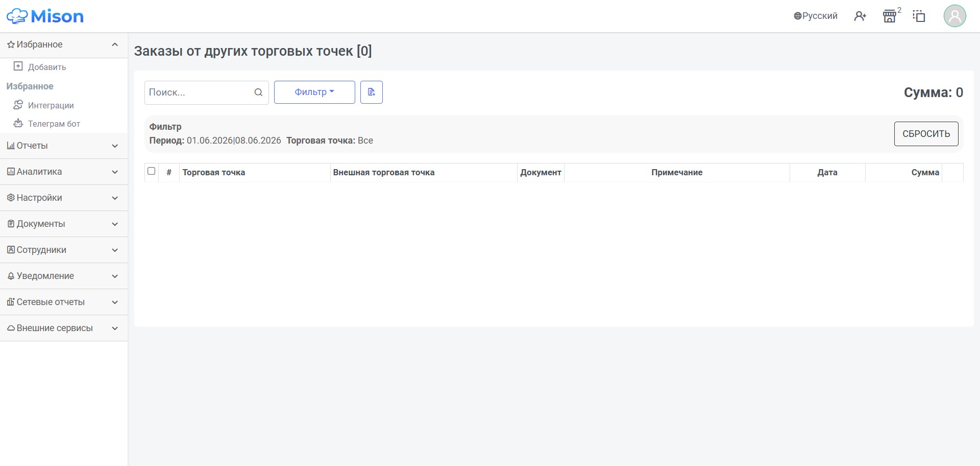Click the export document icon button
Viewport: 980px width, 466px height.
(372, 92)
